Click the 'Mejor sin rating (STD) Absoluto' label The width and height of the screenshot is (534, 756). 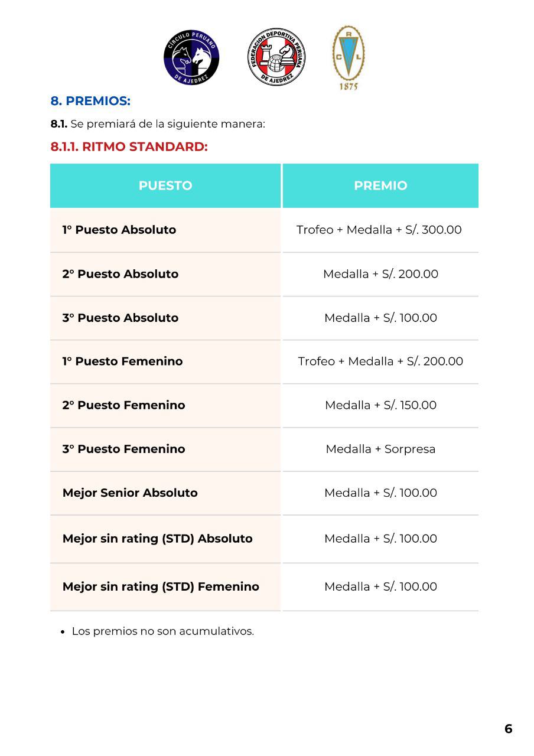(158, 539)
